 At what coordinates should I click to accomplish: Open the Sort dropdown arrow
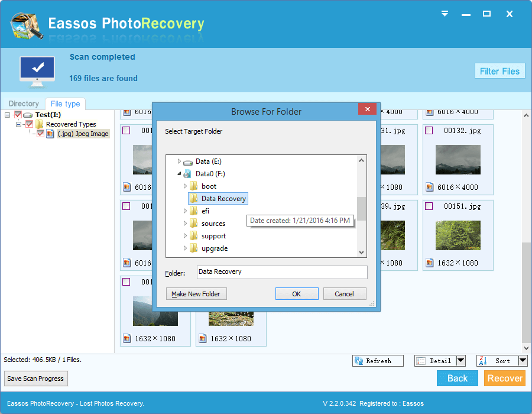point(523,361)
